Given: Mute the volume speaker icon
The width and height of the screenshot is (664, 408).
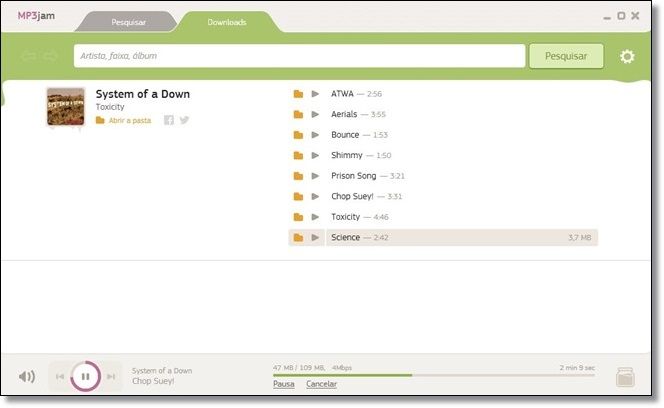Looking at the screenshot, I should (x=27, y=376).
